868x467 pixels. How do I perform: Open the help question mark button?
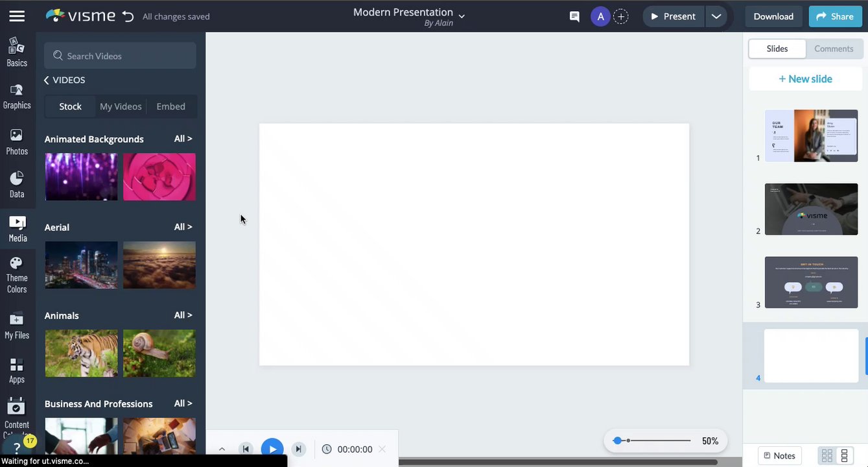tap(17, 448)
